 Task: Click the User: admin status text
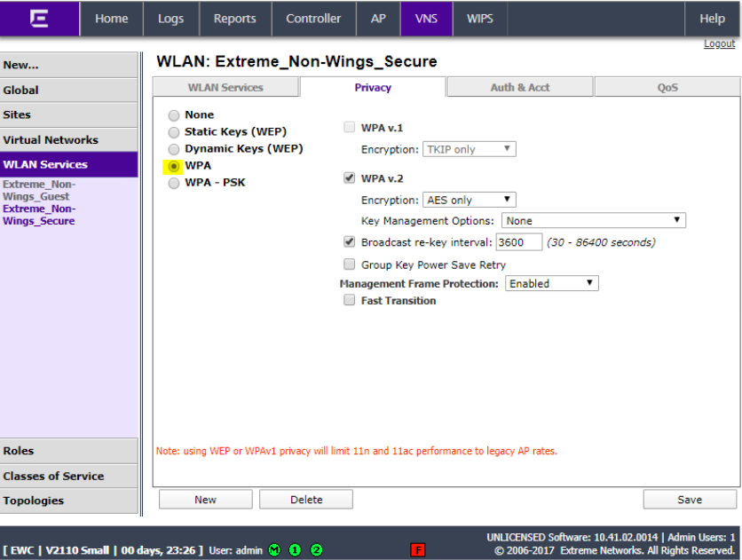coord(236,550)
